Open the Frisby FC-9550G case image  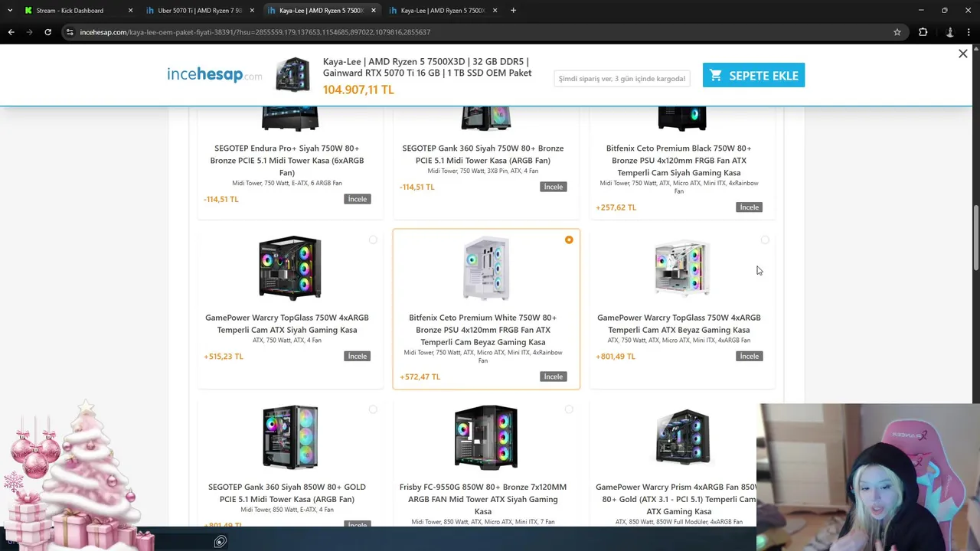pyautogui.click(x=486, y=437)
